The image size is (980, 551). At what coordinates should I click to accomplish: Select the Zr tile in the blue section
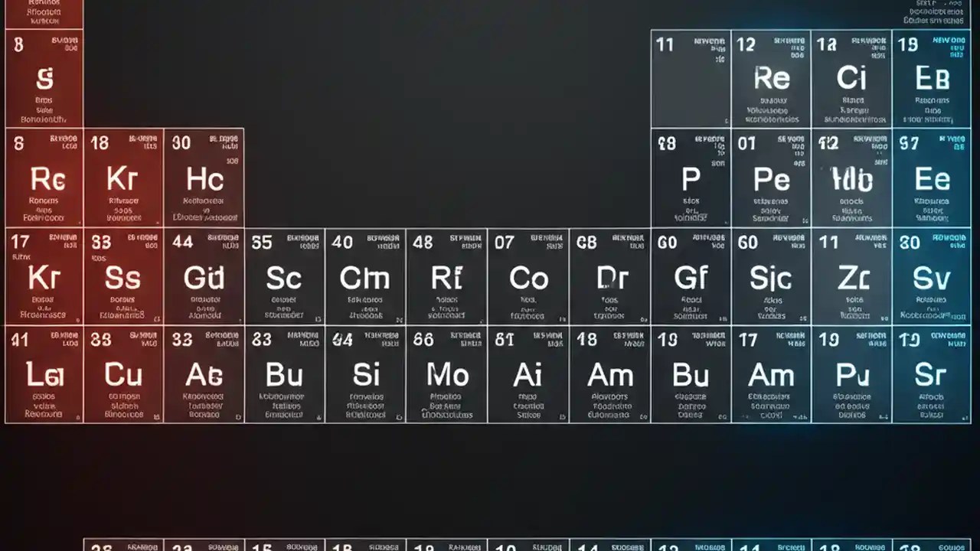click(x=851, y=277)
